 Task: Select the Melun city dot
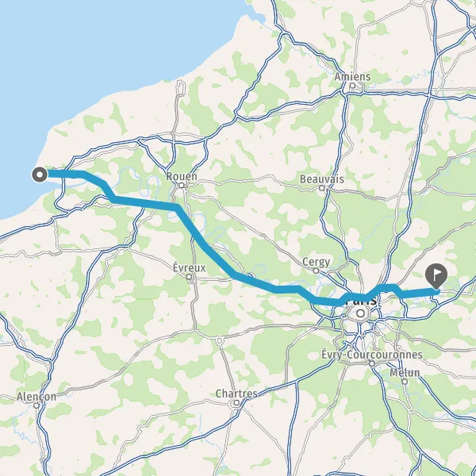(x=405, y=382)
